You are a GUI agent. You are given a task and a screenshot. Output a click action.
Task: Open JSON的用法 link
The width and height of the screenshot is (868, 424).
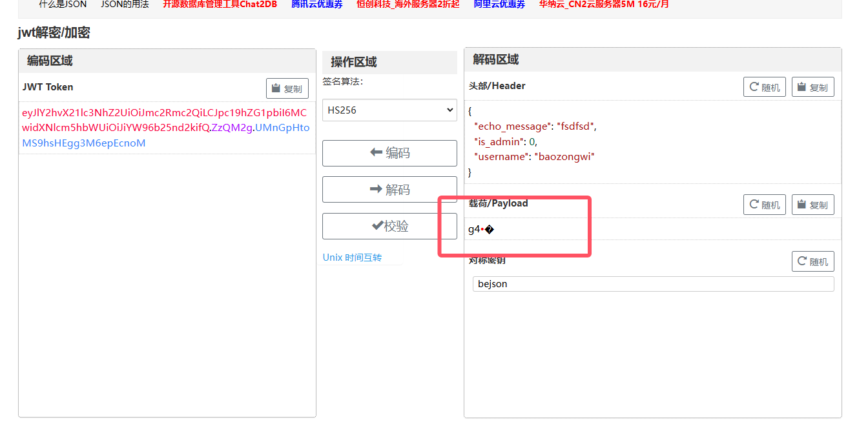(x=125, y=4)
